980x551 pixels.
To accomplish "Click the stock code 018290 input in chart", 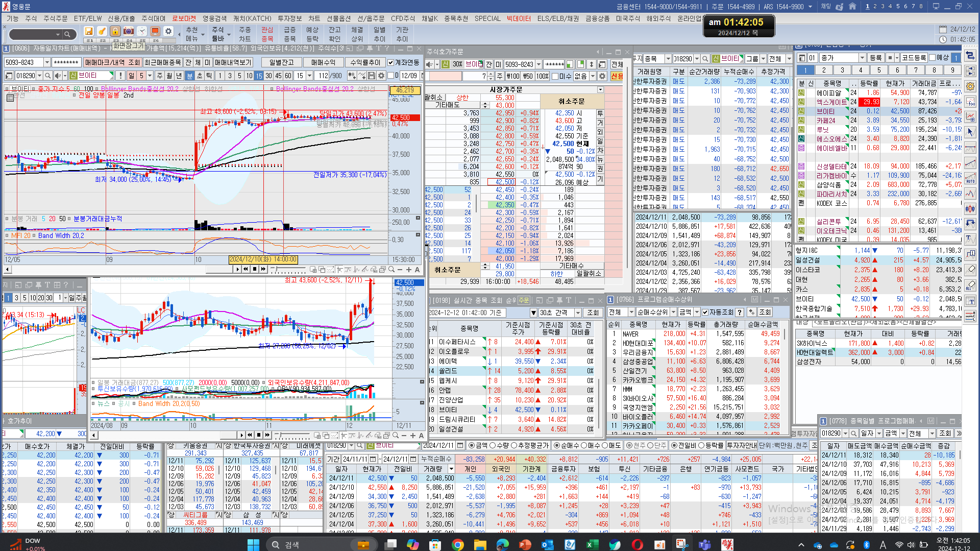I will (x=26, y=76).
